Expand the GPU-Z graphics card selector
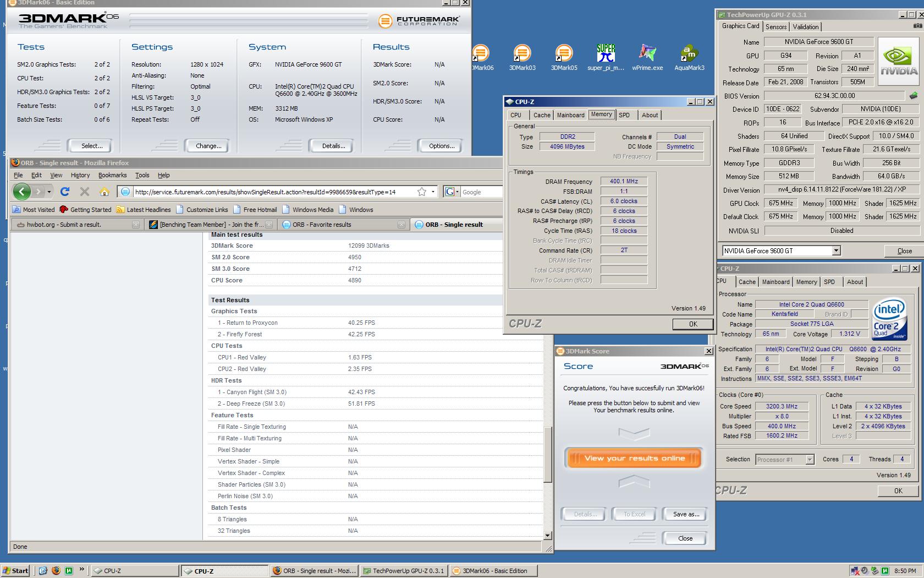Viewport: 924px width, 578px height. (x=836, y=251)
